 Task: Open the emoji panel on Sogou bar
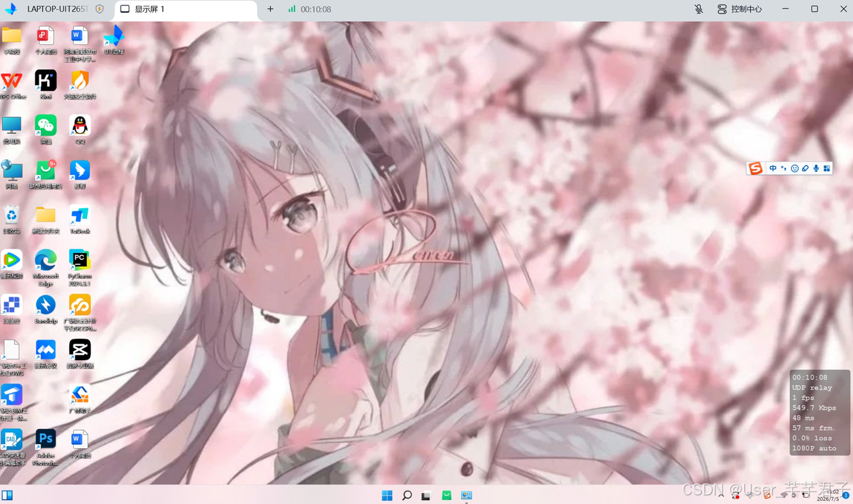click(x=794, y=168)
